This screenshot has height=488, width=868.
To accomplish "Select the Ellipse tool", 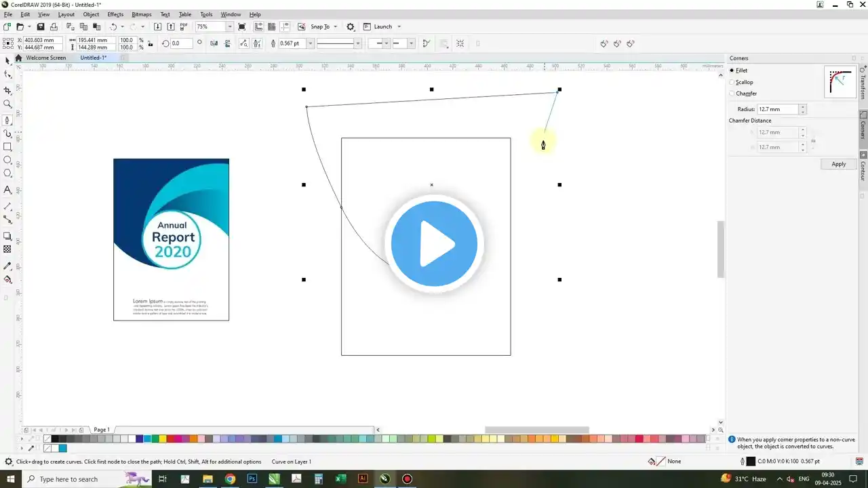I will [7, 161].
